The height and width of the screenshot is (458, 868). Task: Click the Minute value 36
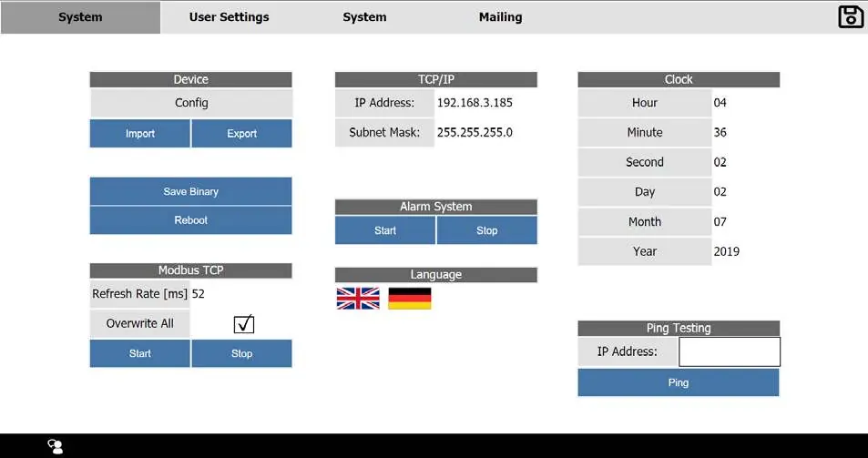tap(720, 133)
